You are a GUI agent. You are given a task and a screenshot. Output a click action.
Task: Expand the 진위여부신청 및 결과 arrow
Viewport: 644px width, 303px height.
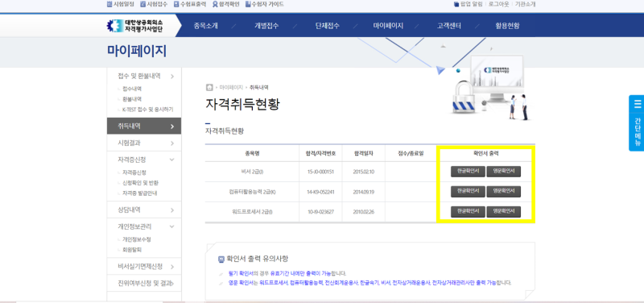pos(172,284)
